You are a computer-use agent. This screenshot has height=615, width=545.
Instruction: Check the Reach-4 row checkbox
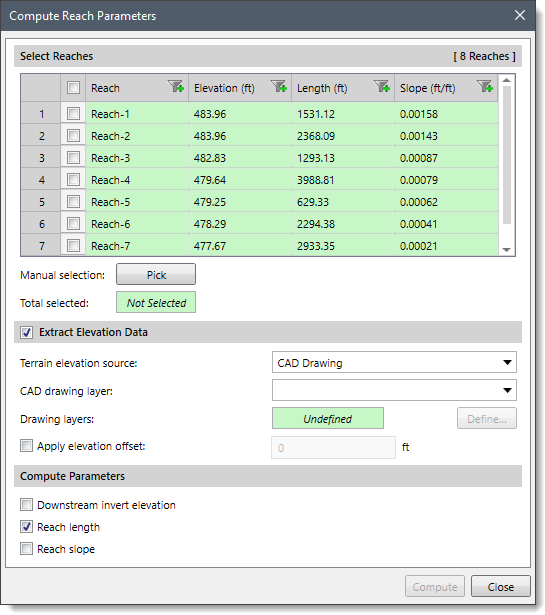73,180
